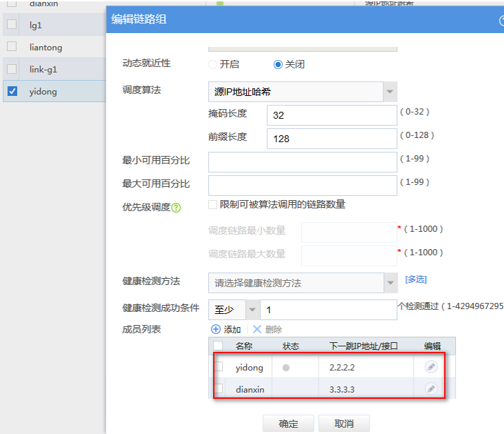Select the lg1 checkbox in the background list

click(x=12, y=25)
